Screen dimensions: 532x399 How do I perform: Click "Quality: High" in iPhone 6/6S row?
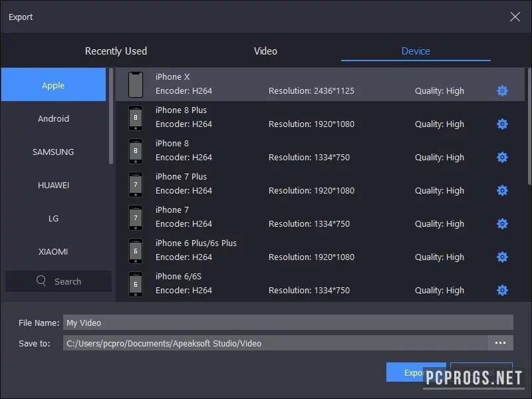(x=440, y=291)
